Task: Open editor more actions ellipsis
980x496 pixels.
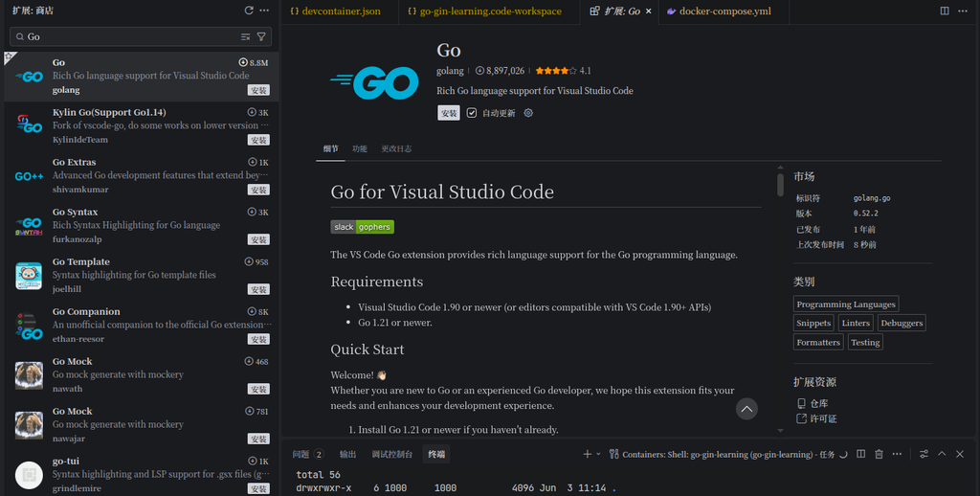Action: click(x=963, y=11)
